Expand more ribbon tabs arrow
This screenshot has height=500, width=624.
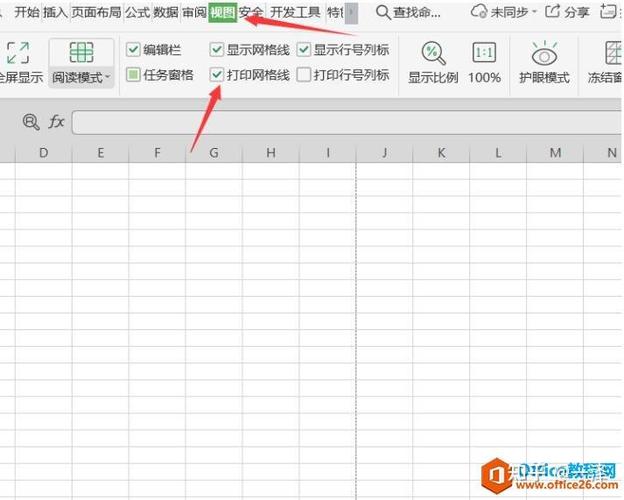(x=351, y=13)
